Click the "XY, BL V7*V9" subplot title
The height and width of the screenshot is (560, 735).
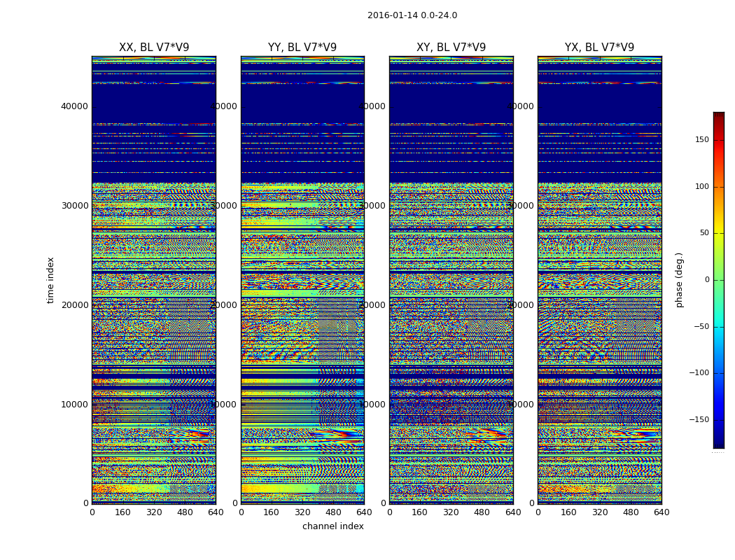[x=451, y=48]
